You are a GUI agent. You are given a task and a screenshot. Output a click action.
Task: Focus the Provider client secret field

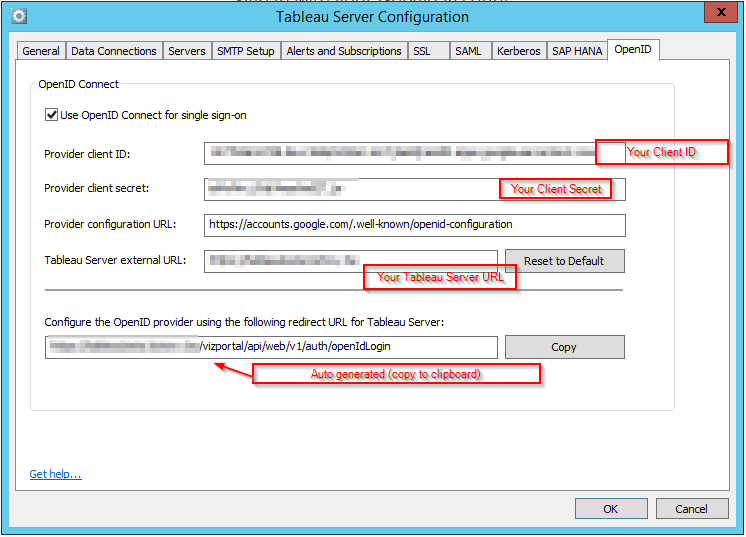pos(414,189)
